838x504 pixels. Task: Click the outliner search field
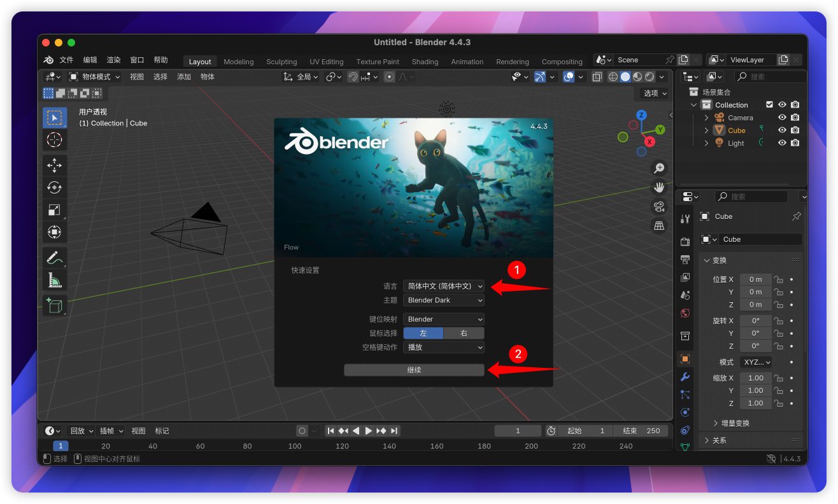coord(771,76)
